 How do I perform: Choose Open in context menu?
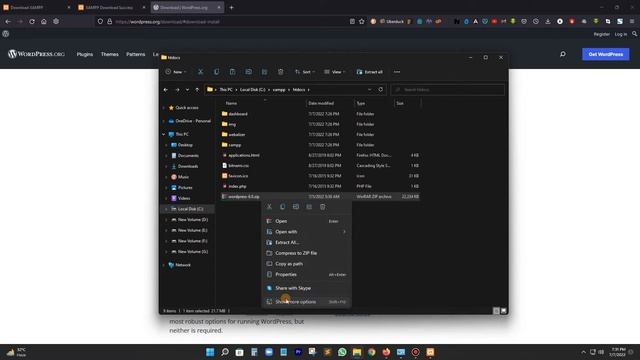[306, 221]
